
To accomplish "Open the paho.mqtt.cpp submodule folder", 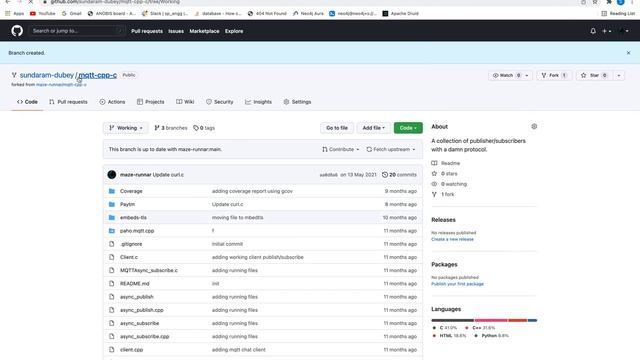I will click(137, 231).
